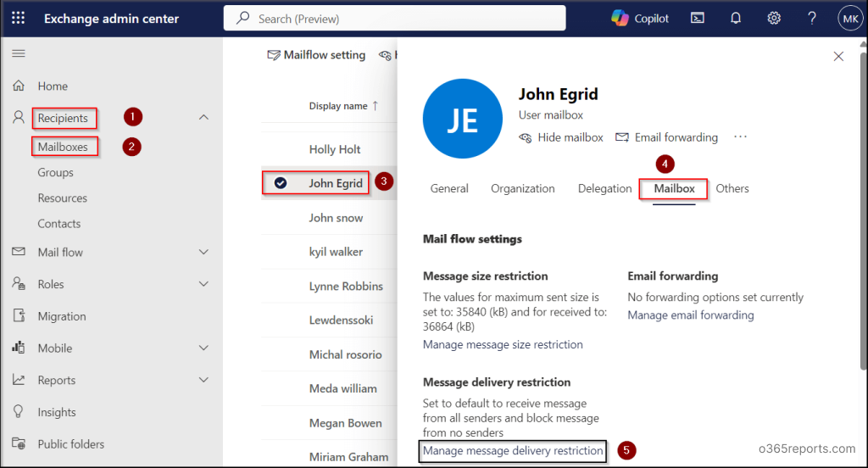Click the JE profile avatar

click(463, 119)
